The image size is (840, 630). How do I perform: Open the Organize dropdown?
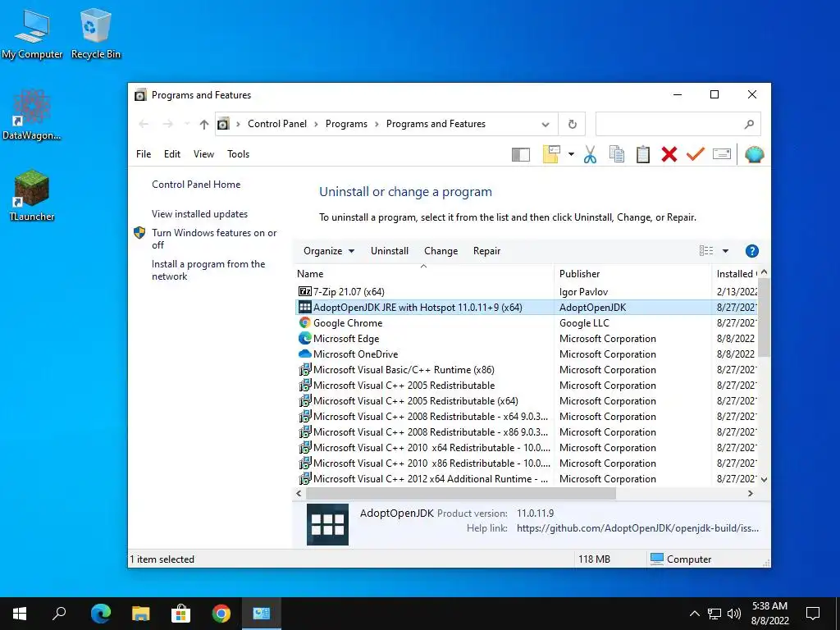[328, 251]
